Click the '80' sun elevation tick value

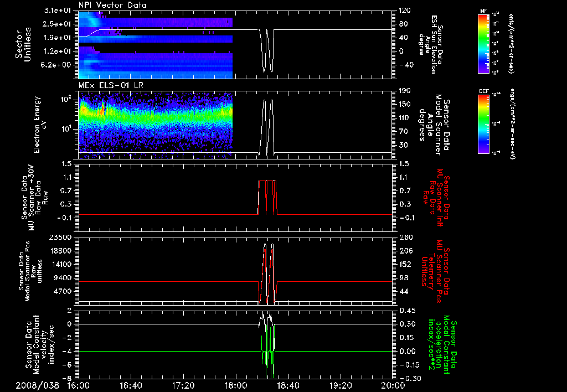click(x=403, y=24)
